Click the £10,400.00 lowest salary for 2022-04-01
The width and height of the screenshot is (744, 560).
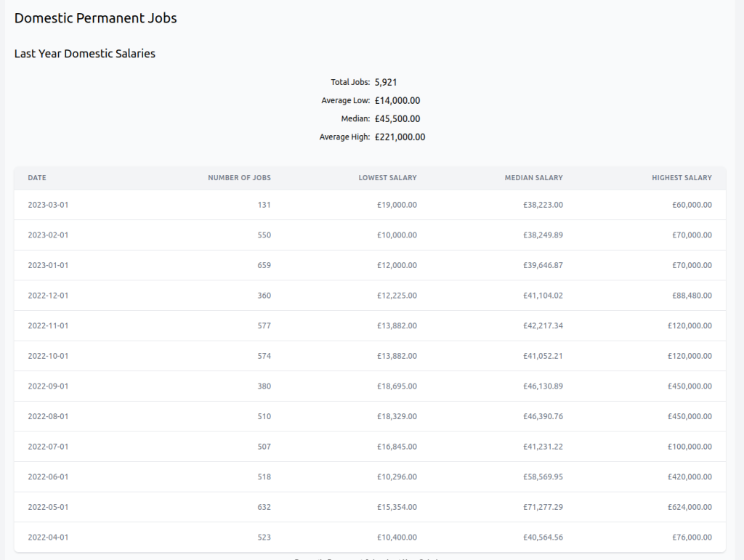coord(397,537)
